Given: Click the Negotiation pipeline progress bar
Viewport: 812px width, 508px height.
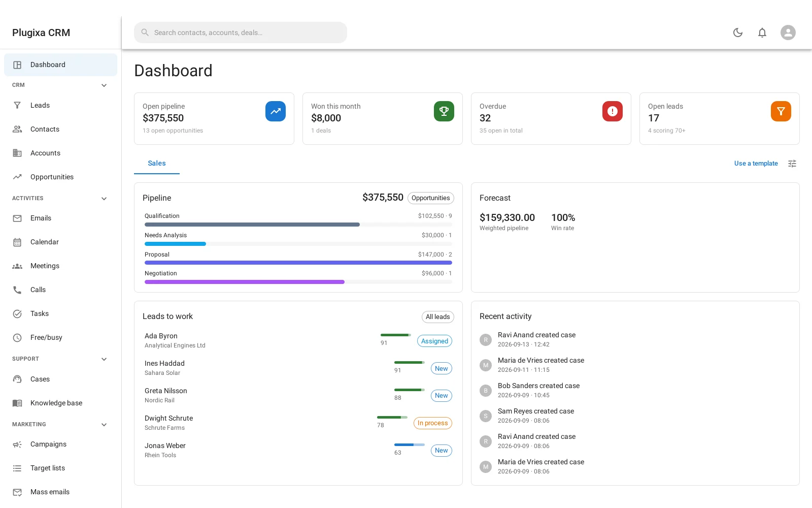Looking at the screenshot, I should [x=298, y=282].
